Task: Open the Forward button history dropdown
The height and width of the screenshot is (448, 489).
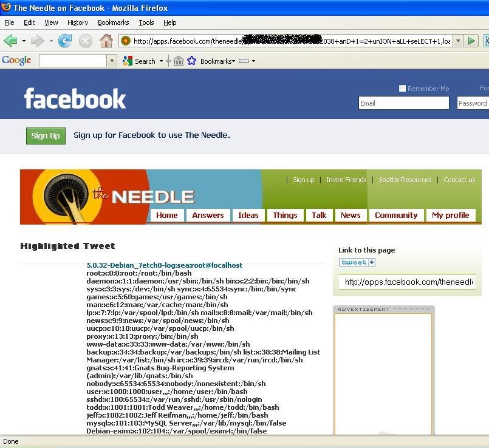Action: [x=51, y=41]
